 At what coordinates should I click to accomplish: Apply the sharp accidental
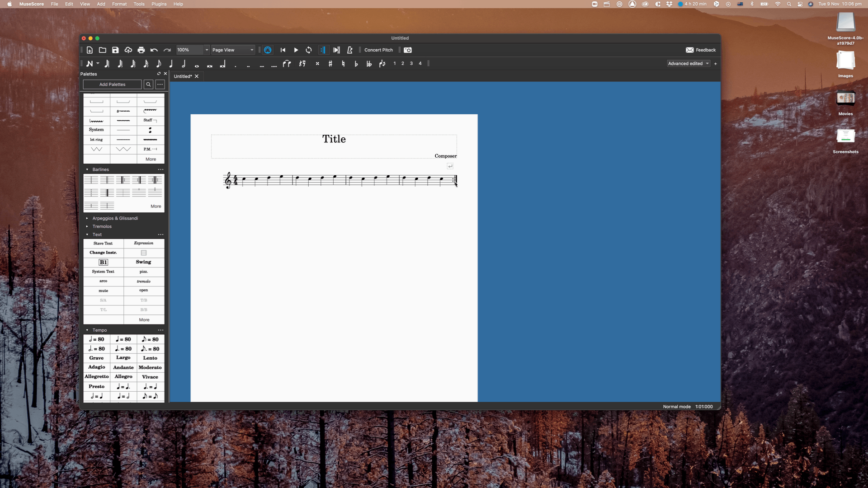point(330,64)
